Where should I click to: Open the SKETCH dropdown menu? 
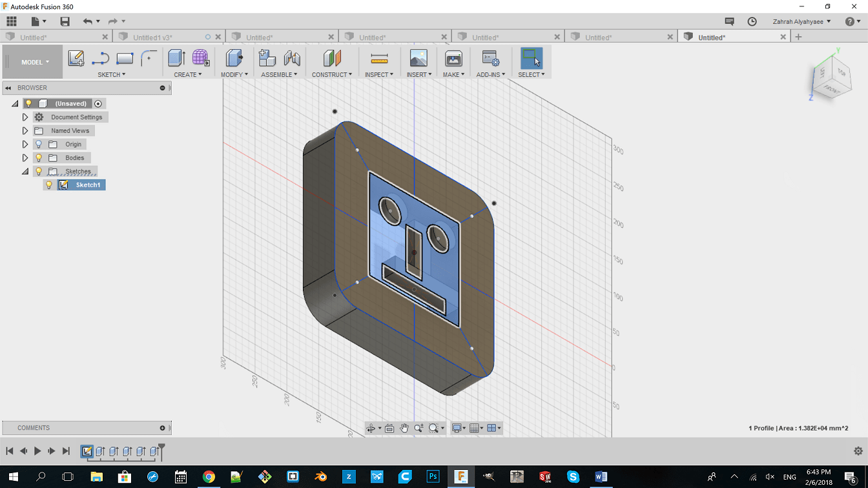(x=112, y=75)
